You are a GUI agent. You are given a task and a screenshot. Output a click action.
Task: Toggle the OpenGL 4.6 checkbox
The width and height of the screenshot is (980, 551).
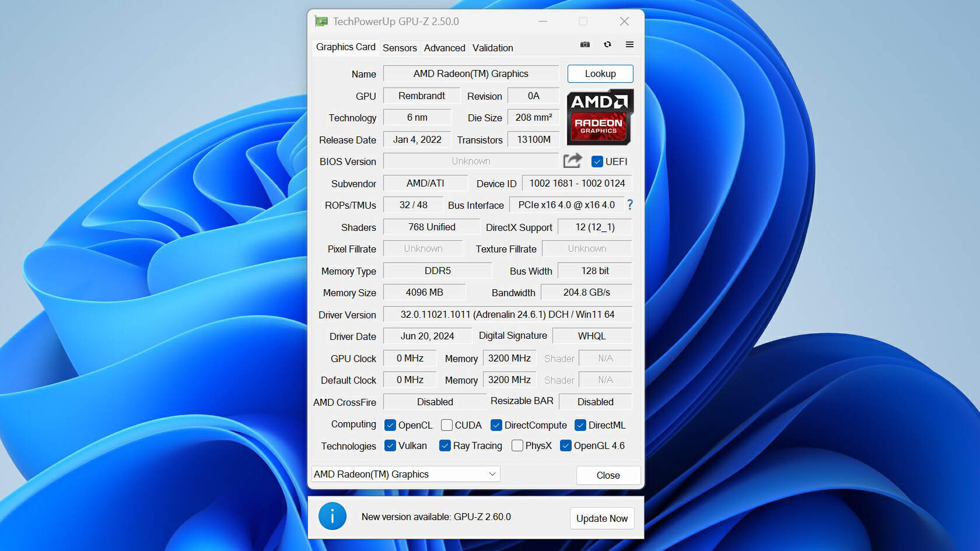(566, 445)
